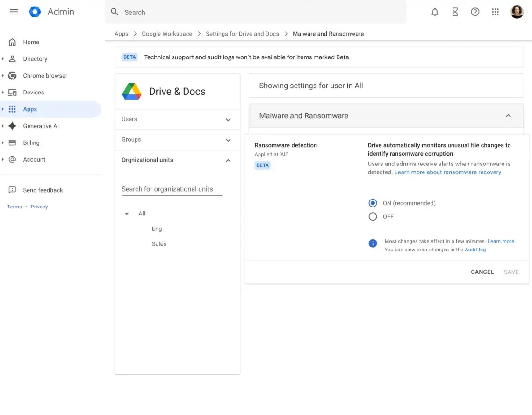
Task: Open Learn more about ransomware recovery
Action: (x=447, y=172)
